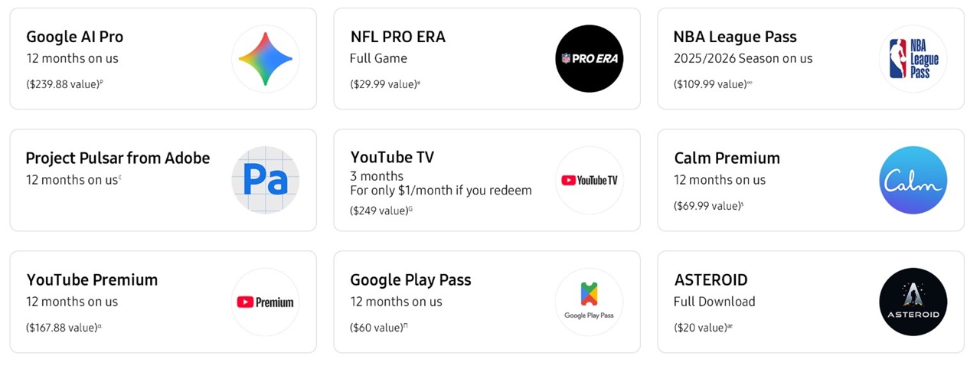Click the Google Play Pass logo

pyautogui.click(x=589, y=302)
